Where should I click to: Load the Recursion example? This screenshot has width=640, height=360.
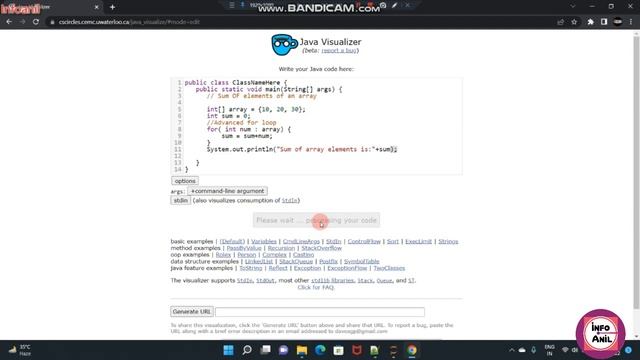coord(281,248)
